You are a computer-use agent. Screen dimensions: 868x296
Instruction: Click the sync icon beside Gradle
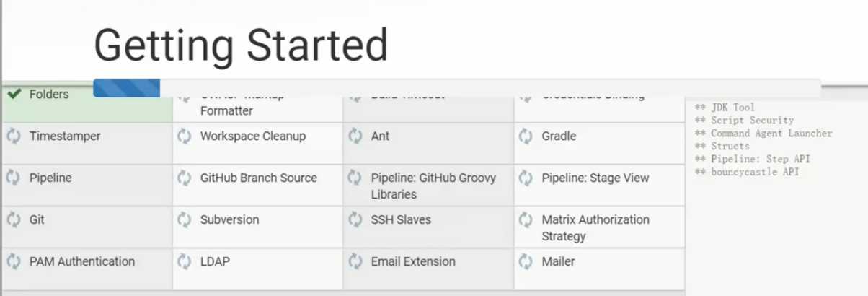pos(526,136)
